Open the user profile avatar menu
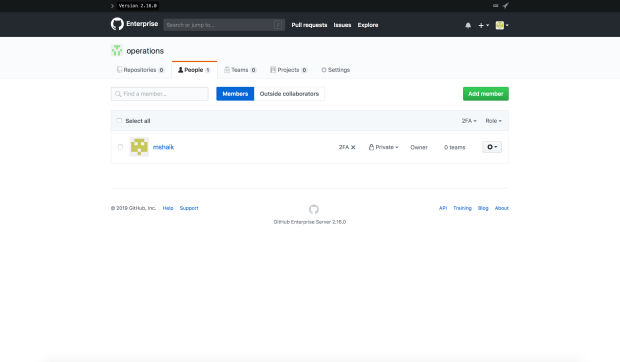This screenshot has width=620, height=362. click(502, 25)
